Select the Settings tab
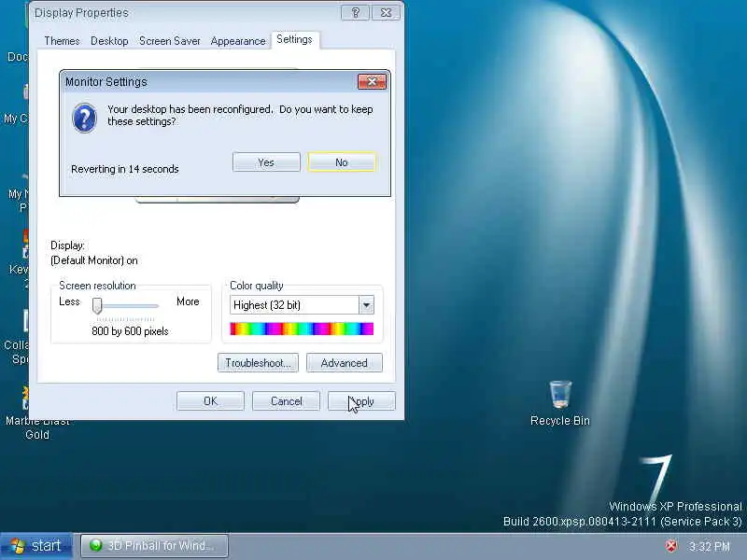This screenshot has width=747, height=560. pos(294,39)
